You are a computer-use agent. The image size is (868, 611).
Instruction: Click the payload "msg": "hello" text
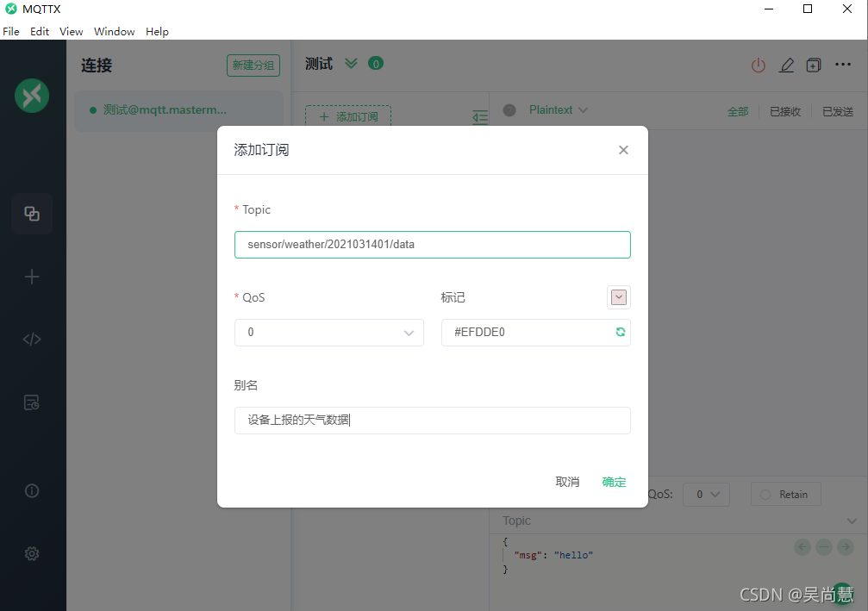click(553, 555)
